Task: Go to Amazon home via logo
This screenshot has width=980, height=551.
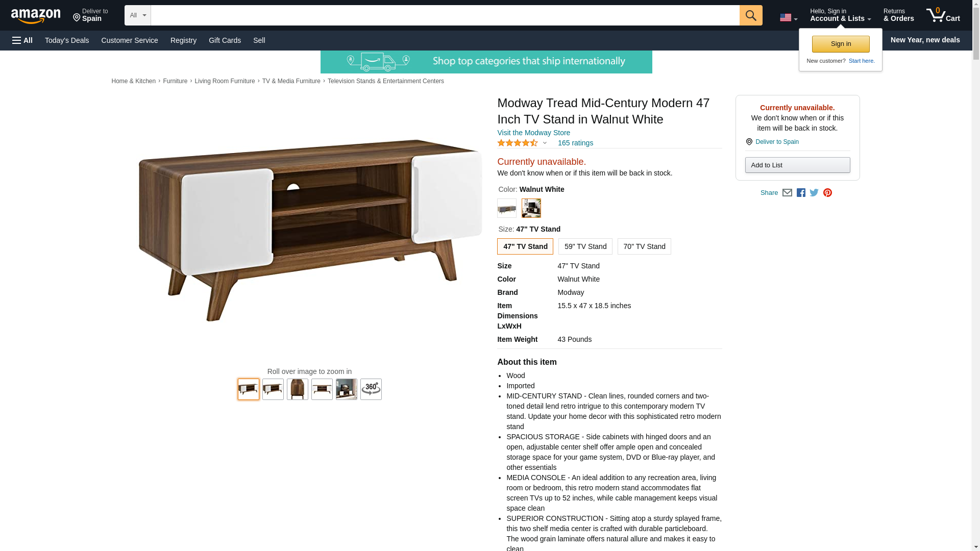Action: [x=36, y=16]
